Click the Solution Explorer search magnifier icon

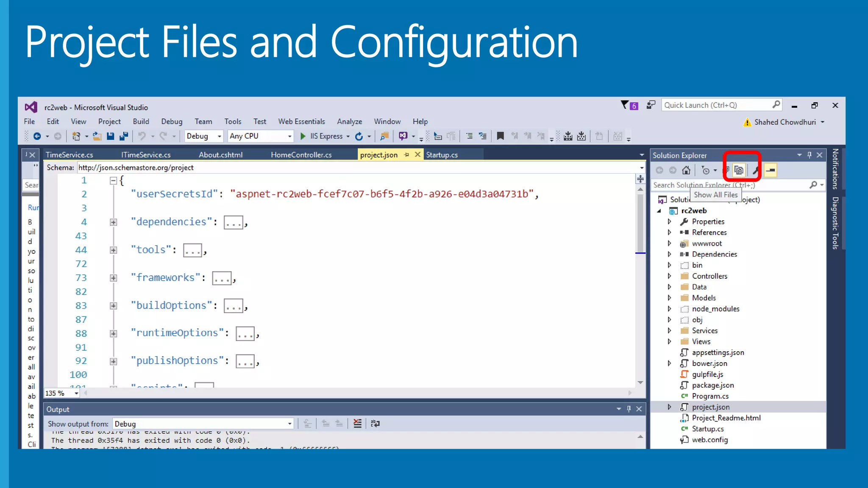tap(813, 185)
